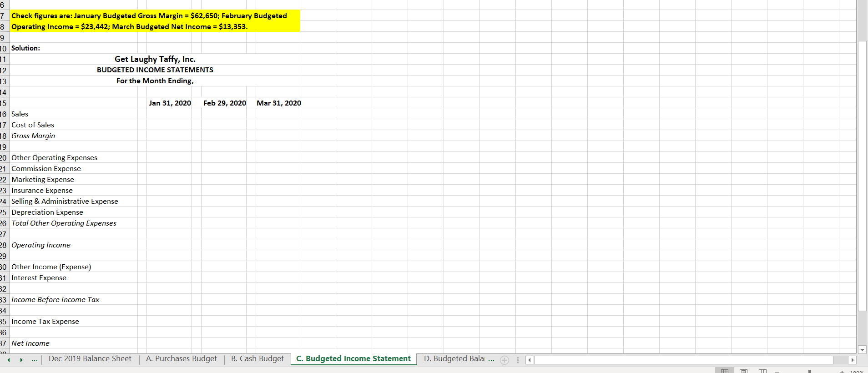Select empty Net Income cell under Jan 31, 2020
The height and width of the screenshot is (373, 868).
tap(169, 343)
